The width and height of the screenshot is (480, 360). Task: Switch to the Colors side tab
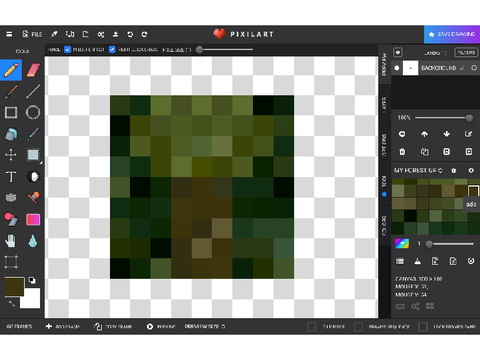(x=384, y=226)
